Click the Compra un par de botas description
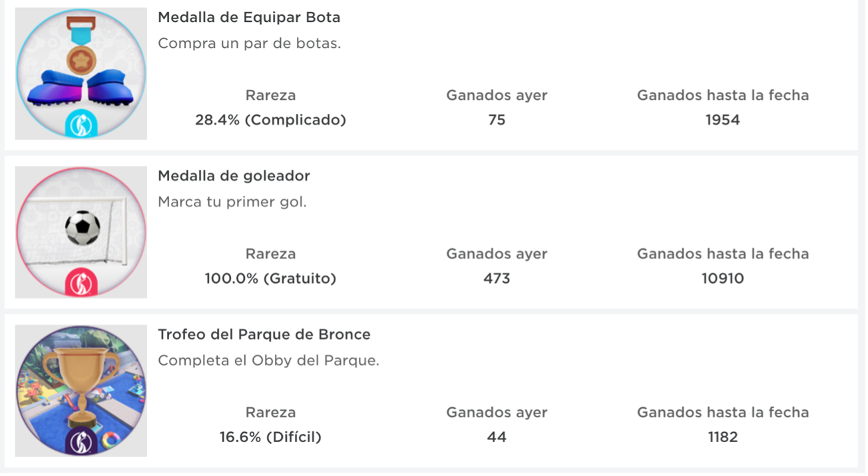Image resolution: width=868 pixels, height=476 pixels. pyautogui.click(x=250, y=43)
